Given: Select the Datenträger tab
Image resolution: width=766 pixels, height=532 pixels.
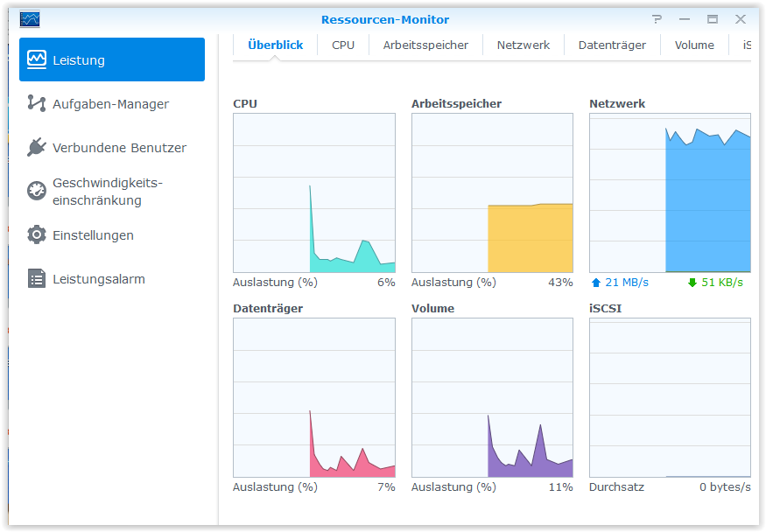Looking at the screenshot, I should (612, 45).
